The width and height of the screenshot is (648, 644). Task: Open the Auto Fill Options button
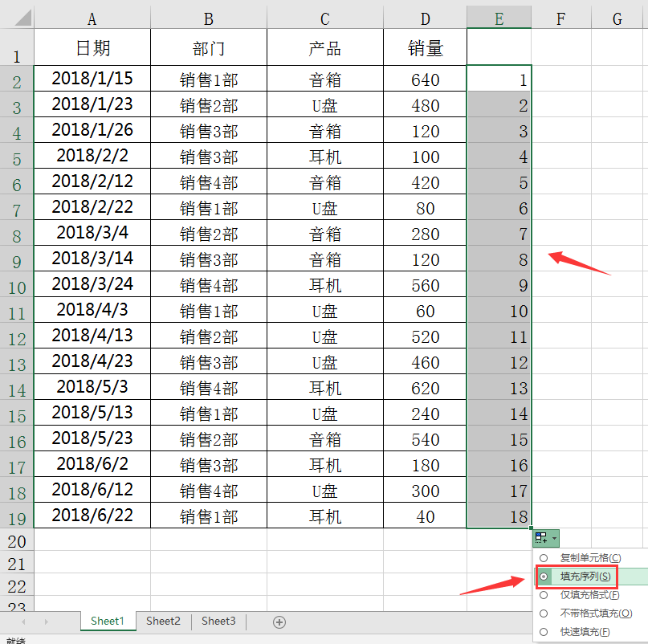pyautogui.click(x=545, y=538)
